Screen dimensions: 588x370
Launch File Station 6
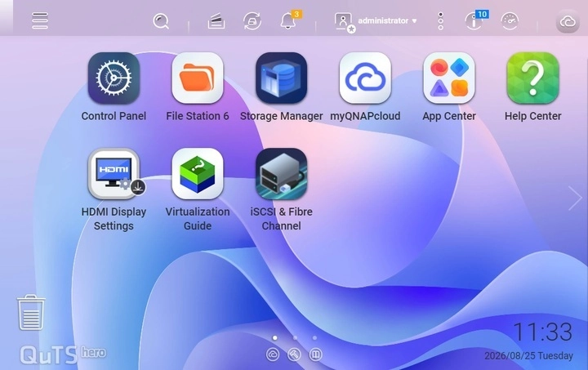coord(198,78)
